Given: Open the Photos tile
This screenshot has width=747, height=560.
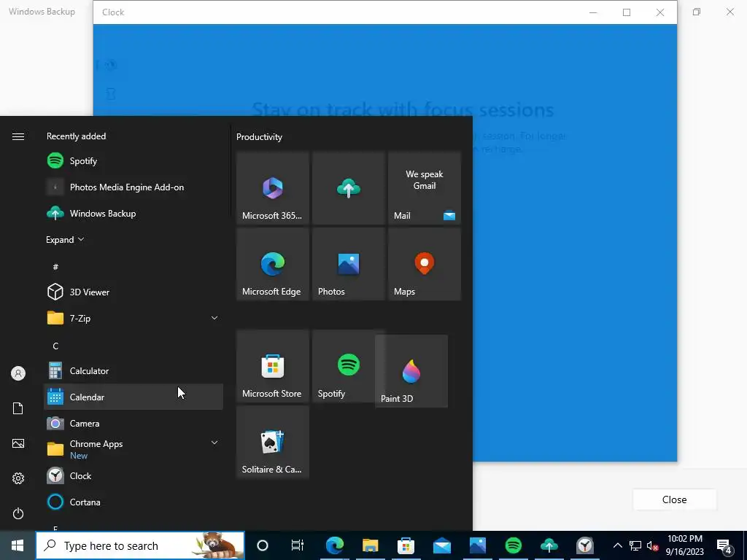Looking at the screenshot, I should [x=348, y=264].
